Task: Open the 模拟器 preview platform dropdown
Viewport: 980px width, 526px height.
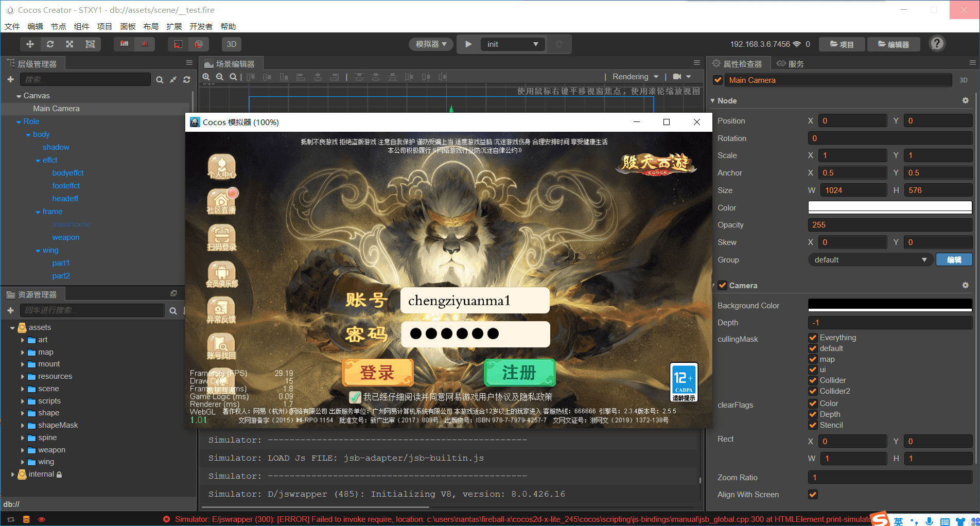Action: 431,44
